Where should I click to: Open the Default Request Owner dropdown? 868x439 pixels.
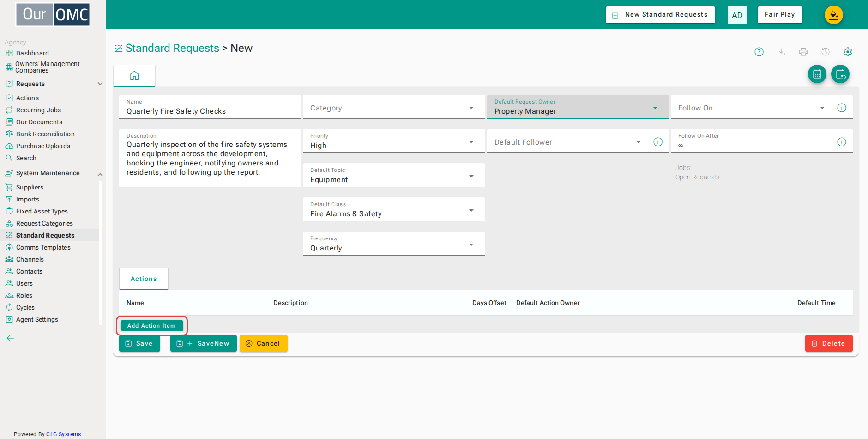[x=578, y=107]
